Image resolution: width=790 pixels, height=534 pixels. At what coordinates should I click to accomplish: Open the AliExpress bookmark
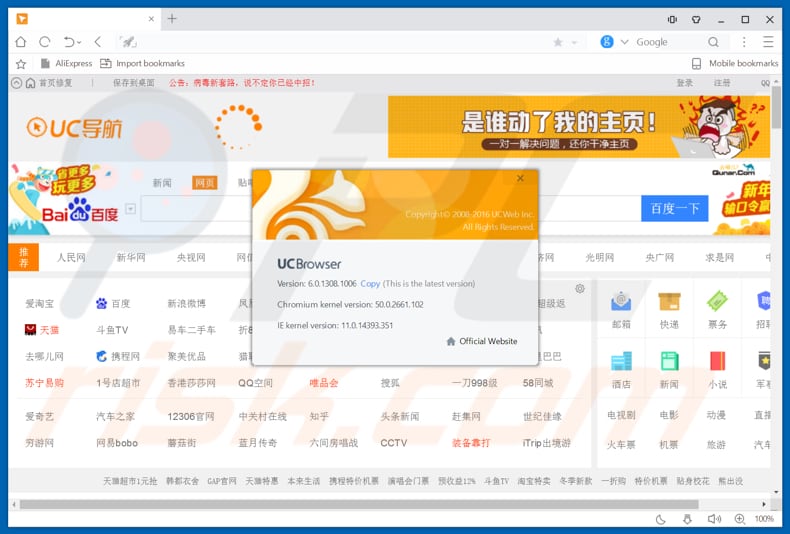tap(66, 63)
